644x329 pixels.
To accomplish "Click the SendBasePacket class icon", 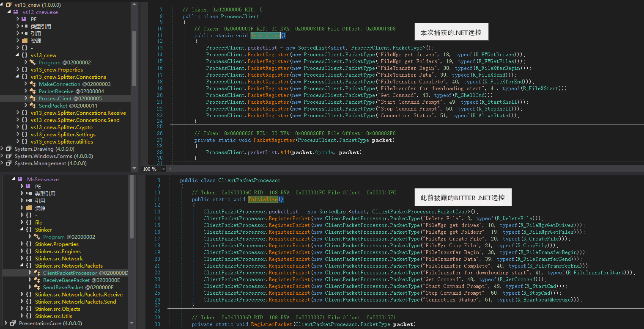I will point(37,288).
